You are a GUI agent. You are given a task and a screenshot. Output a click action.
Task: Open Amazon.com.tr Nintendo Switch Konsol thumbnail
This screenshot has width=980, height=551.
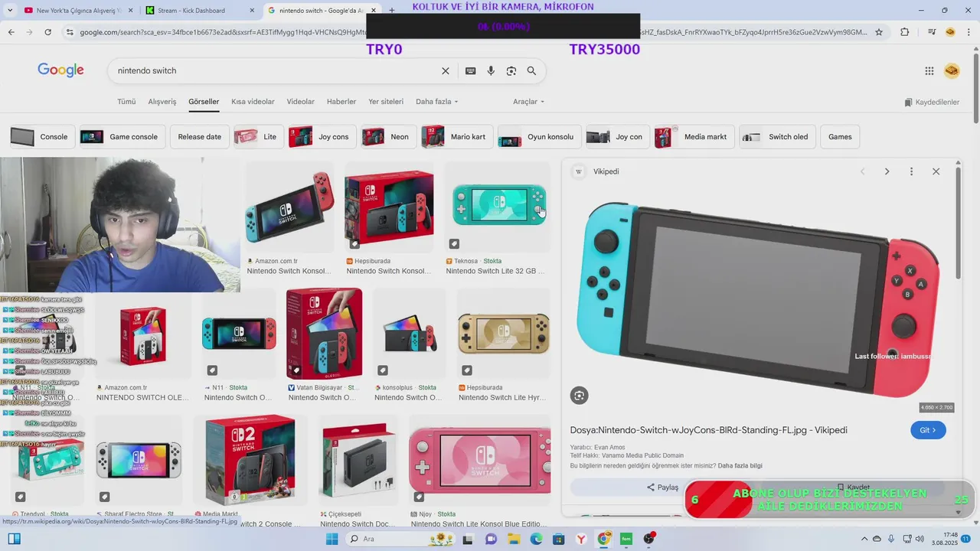point(289,207)
